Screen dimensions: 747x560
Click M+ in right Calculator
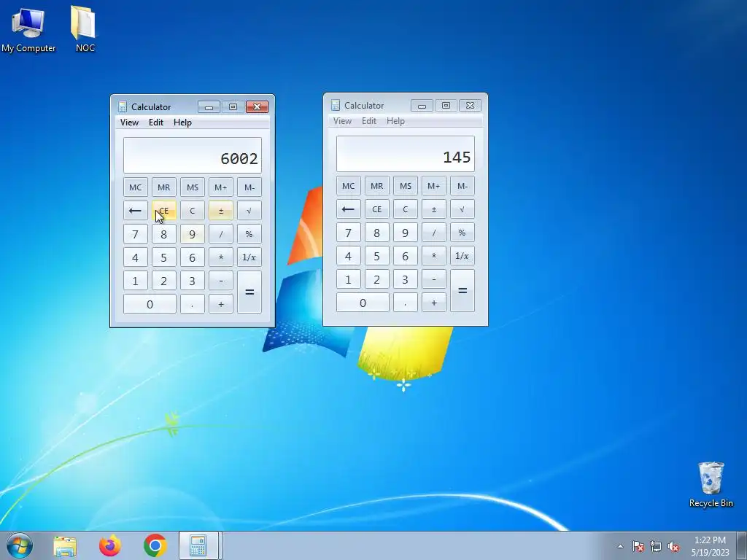click(433, 186)
